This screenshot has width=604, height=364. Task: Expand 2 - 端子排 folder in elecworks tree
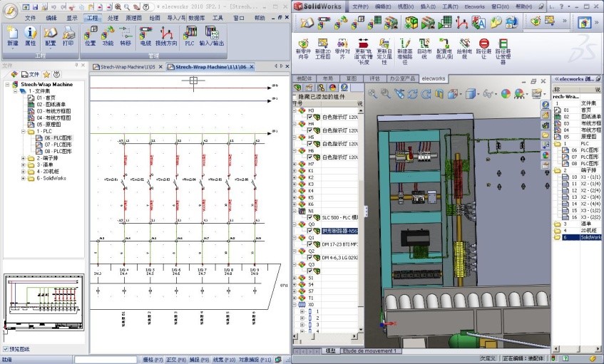pos(23,159)
